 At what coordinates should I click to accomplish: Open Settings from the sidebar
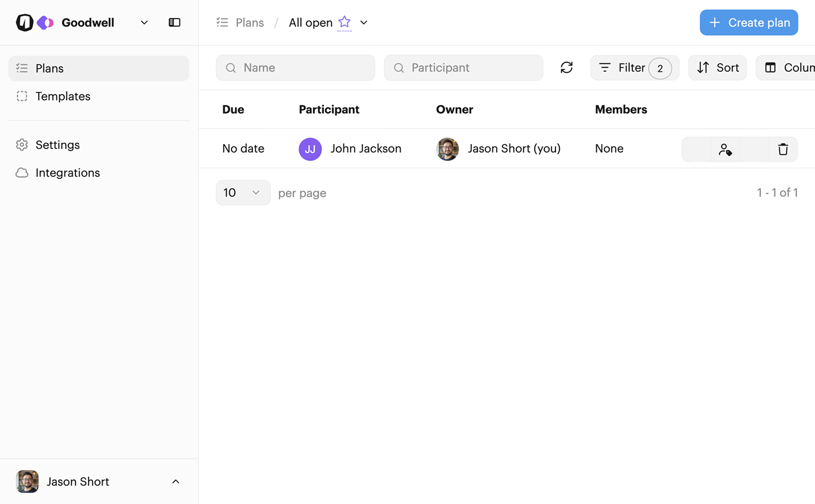[58, 145]
